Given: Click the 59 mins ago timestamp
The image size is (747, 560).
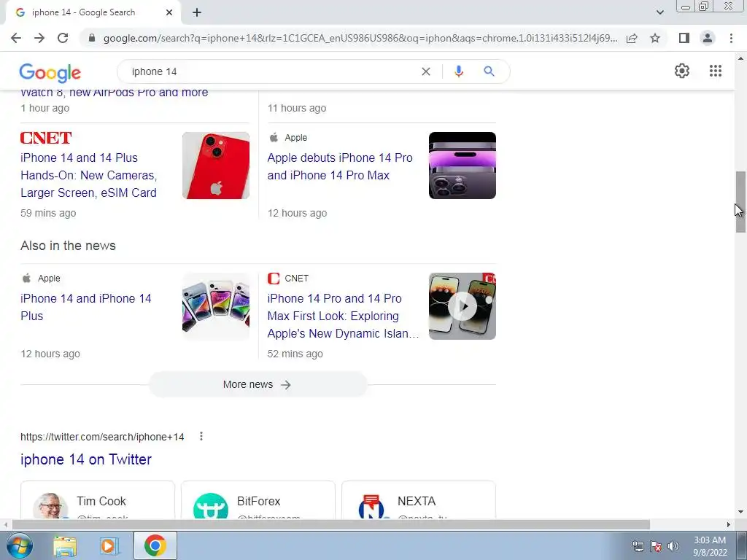Looking at the screenshot, I should click(48, 213).
